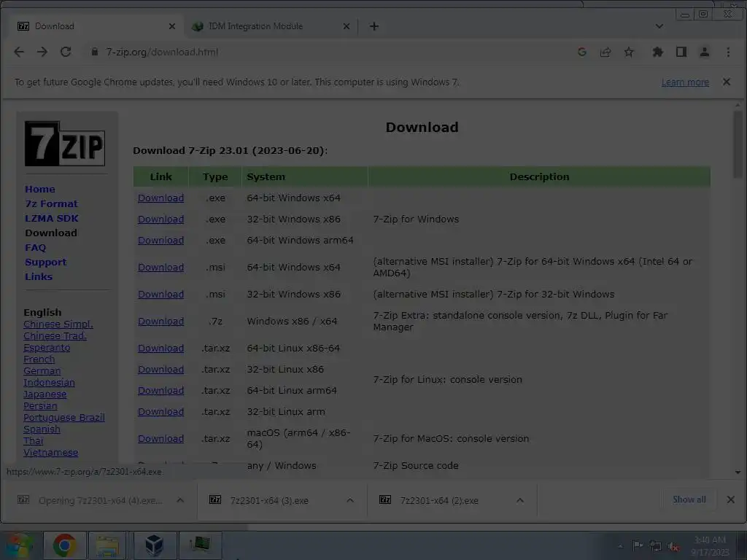Open the 7z2301-x64 (3).exe download item
Image resolution: width=747 pixels, height=560 pixels.
(x=269, y=500)
